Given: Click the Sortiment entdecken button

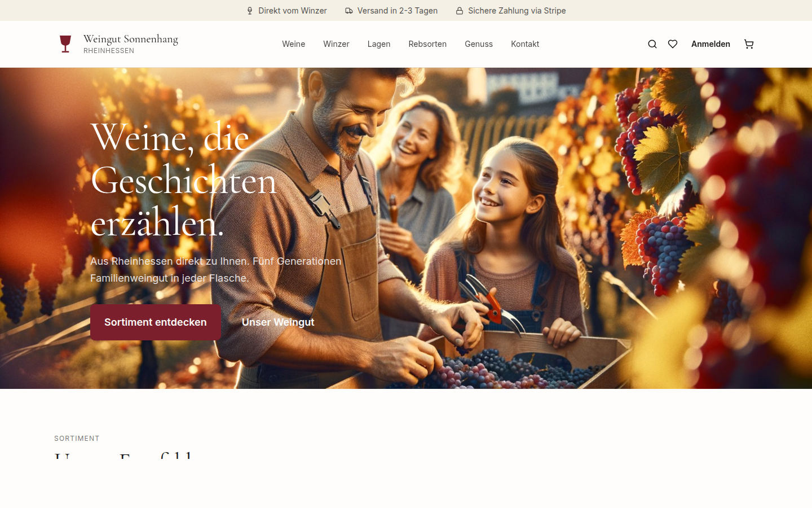Looking at the screenshot, I should point(156,322).
